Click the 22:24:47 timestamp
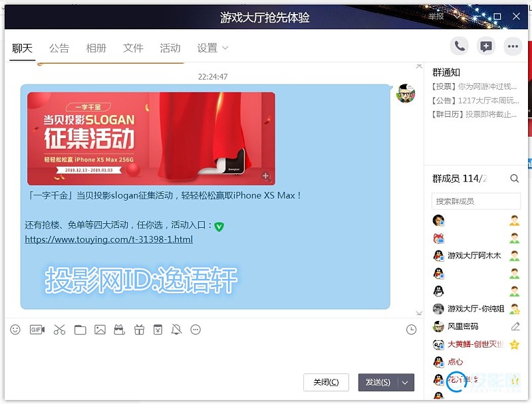This screenshot has height=404, width=532. [x=213, y=77]
